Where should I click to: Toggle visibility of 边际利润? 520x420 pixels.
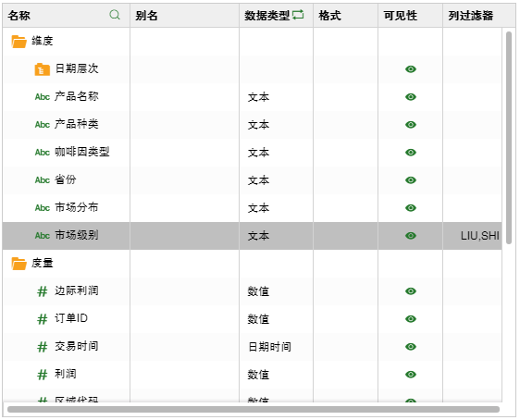coord(411,291)
